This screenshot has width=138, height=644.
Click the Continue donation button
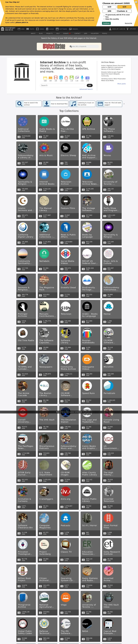(x=106, y=23)
